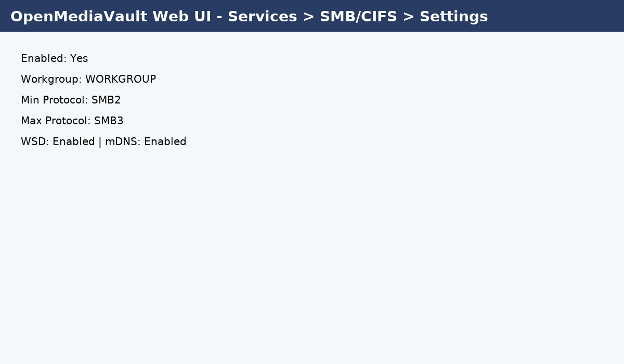Select 'SMB/CIFS' in the header breadcrumb
The image size is (624, 364).
(358, 17)
